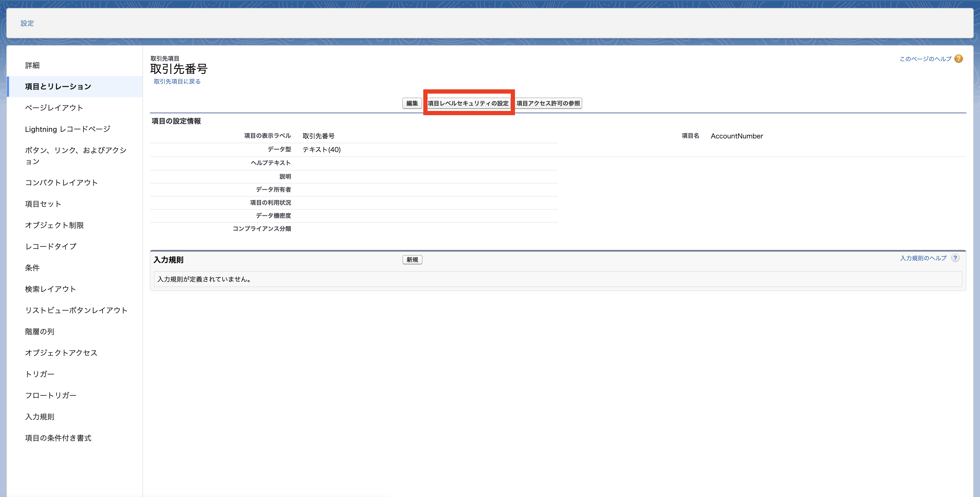Open 検索レイアウト sidebar item

click(x=50, y=289)
